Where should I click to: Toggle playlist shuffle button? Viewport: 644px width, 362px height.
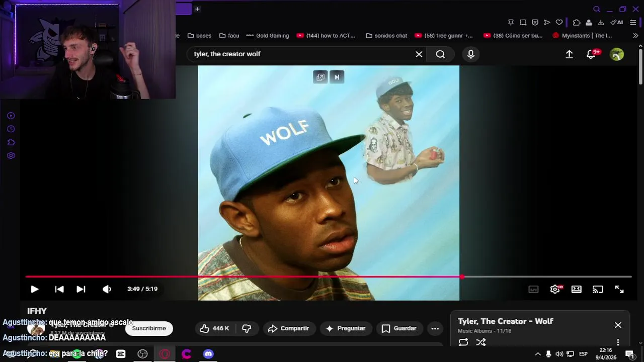tap(481, 342)
